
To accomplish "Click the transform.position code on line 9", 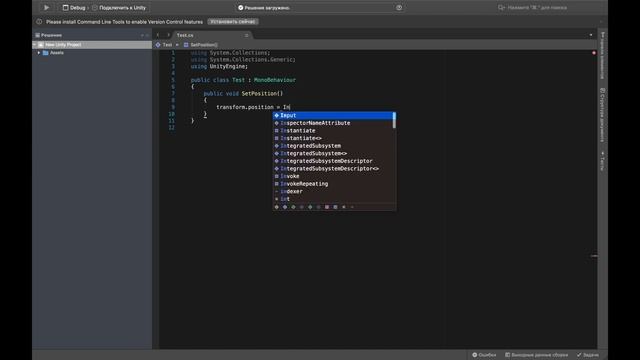I will 245,107.
